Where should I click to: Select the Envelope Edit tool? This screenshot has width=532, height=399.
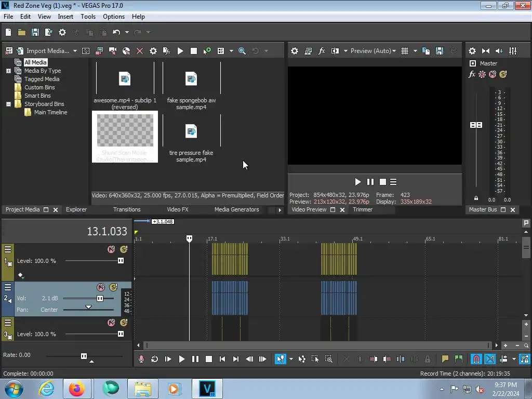302,359
